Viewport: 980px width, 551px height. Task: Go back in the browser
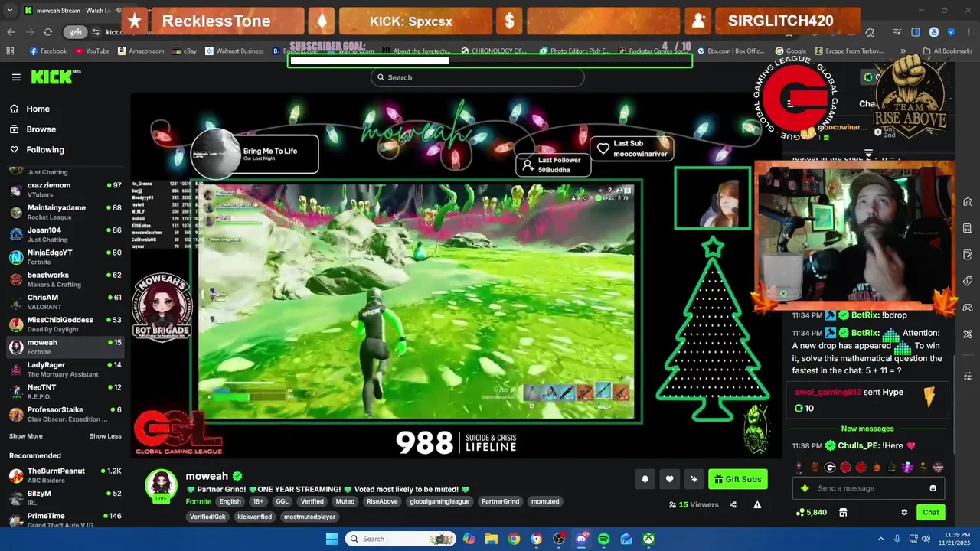(11, 32)
